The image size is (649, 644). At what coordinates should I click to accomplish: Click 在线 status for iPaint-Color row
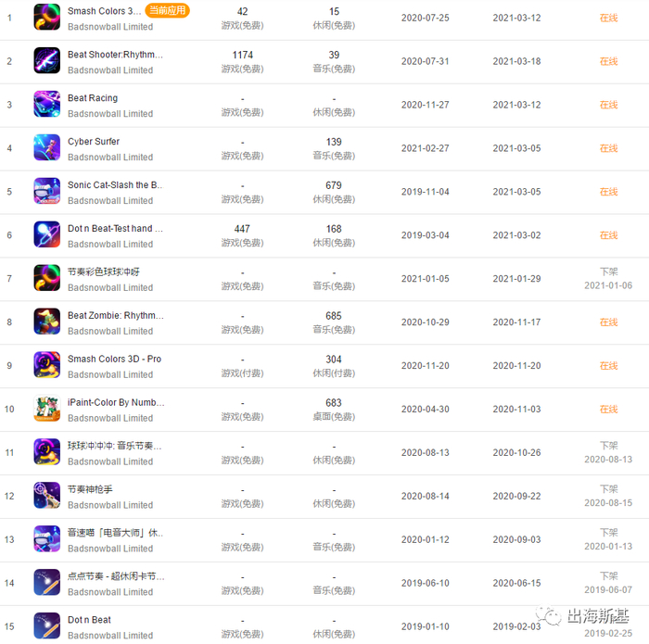coord(608,409)
